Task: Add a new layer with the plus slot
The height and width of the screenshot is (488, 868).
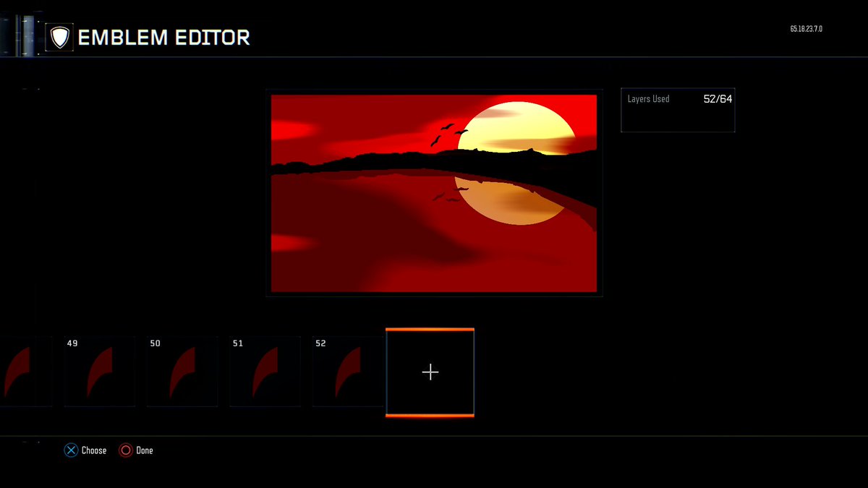Action: coord(430,372)
